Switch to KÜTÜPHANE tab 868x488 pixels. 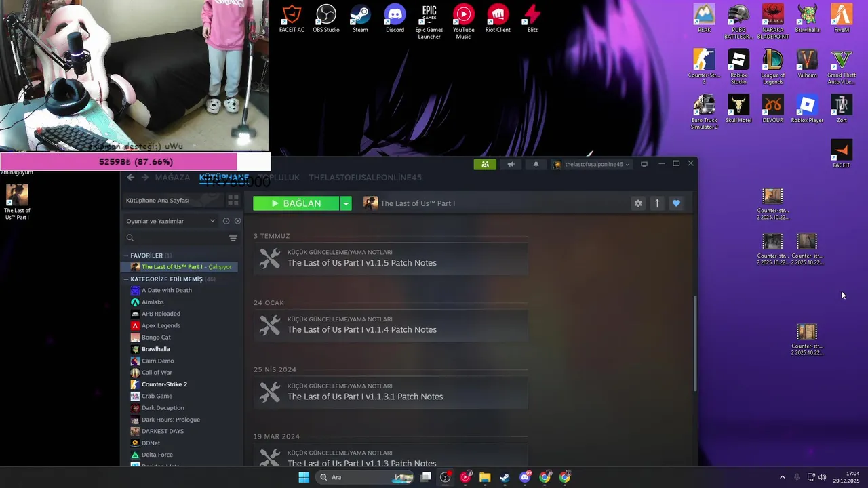[x=224, y=177]
